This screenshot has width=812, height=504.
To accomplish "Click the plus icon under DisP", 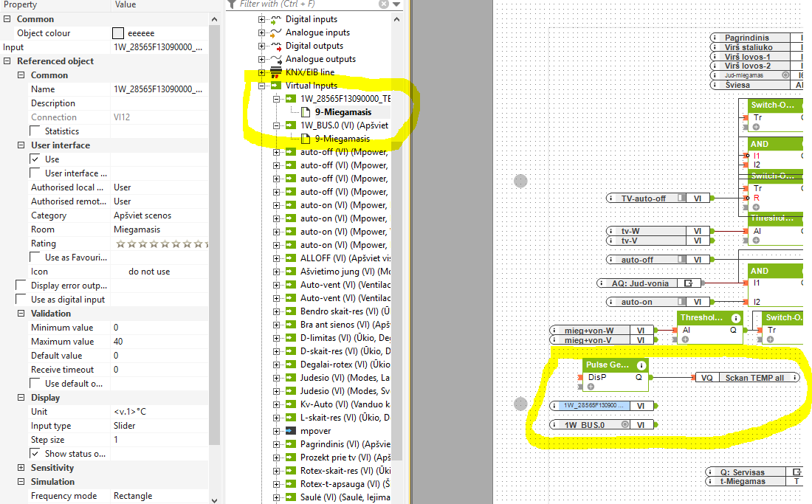I will pyautogui.click(x=591, y=387).
